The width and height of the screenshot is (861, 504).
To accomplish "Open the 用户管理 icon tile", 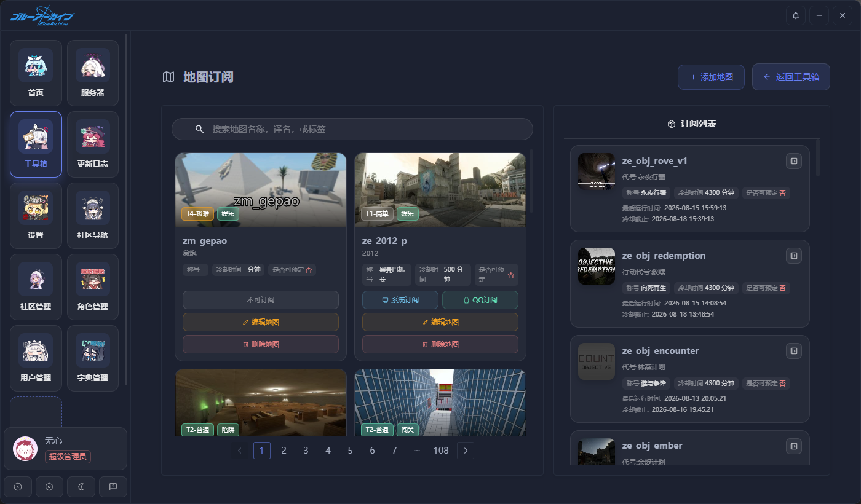I will tap(36, 358).
